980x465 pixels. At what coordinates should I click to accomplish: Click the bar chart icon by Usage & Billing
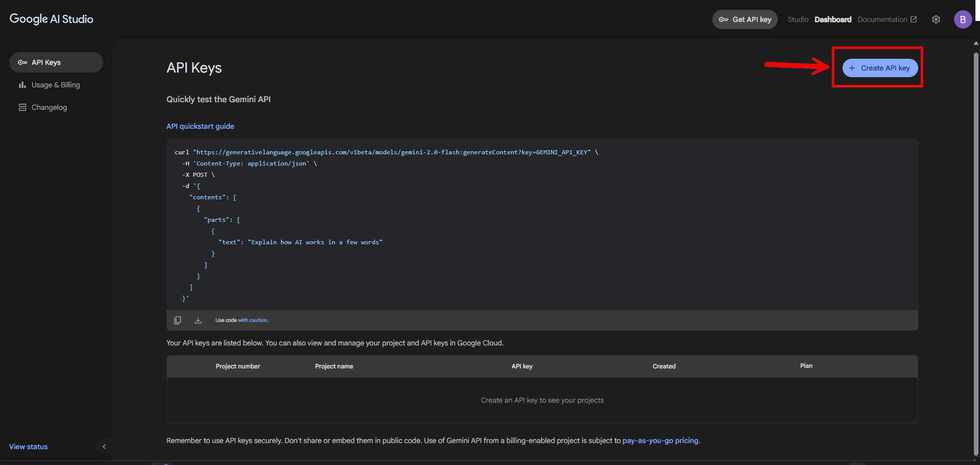(x=22, y=85)
